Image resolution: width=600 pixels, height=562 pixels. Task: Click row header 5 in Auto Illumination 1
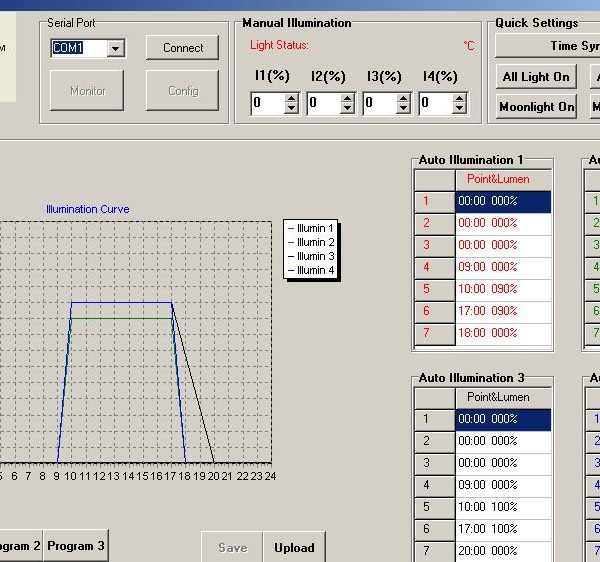pyautogui.click(x=435, y=289)
